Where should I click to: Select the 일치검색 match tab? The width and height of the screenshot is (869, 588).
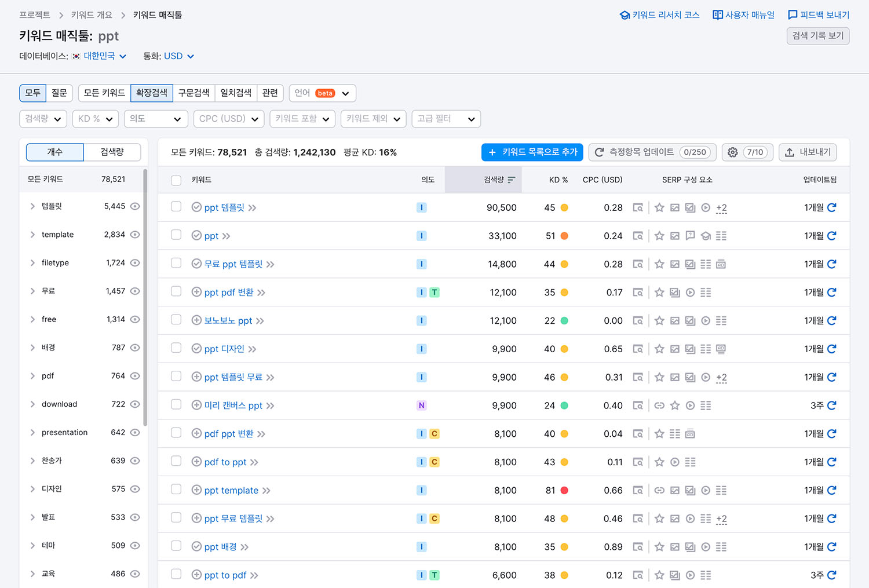tap(236, 93)
